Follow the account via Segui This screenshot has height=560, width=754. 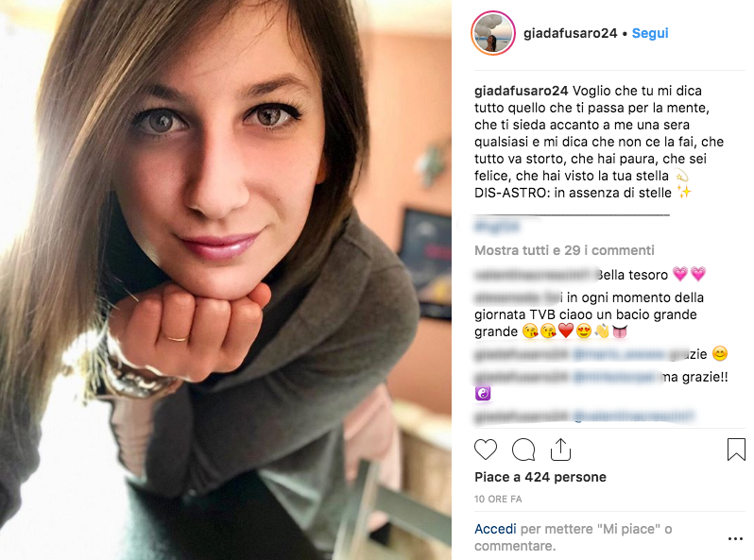pyautogui.click(x=650, y=33)
